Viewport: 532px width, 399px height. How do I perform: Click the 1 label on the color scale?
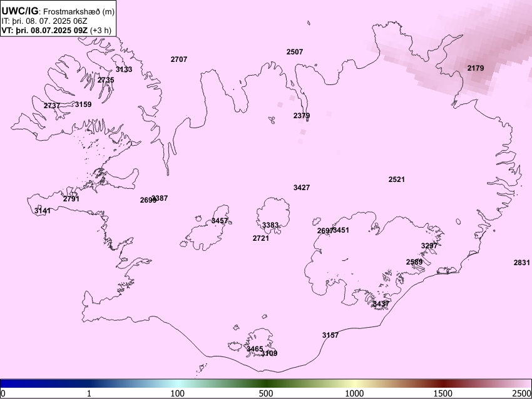coord(89,393)
